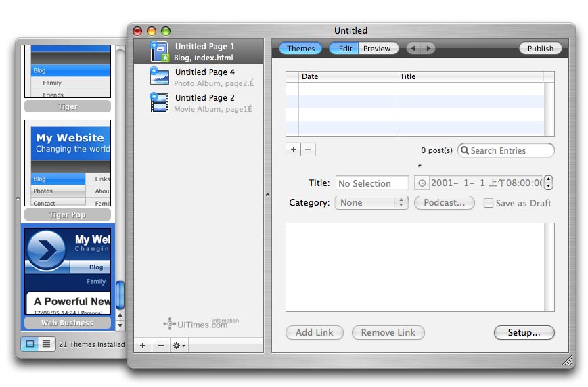Click the clock icon beside the date field
Viewport: 588px width, 387px height.
pos(422,183)
